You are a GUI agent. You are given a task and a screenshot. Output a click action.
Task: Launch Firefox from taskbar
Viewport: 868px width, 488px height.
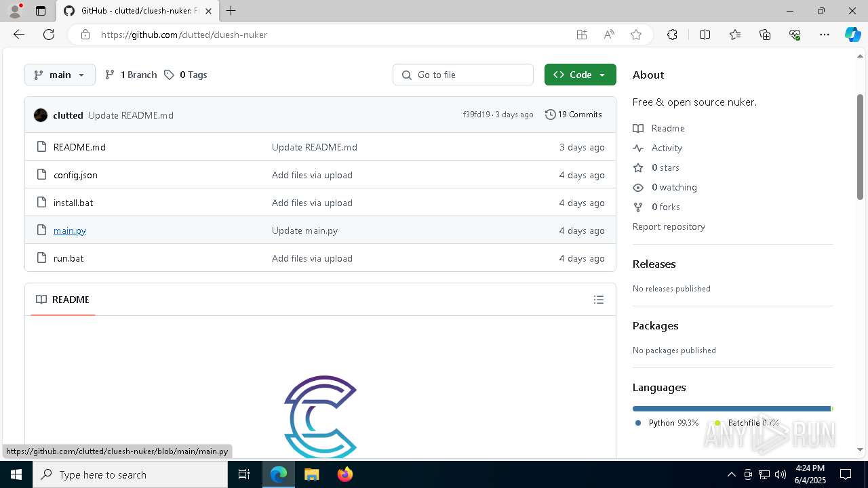coord(345,474)
